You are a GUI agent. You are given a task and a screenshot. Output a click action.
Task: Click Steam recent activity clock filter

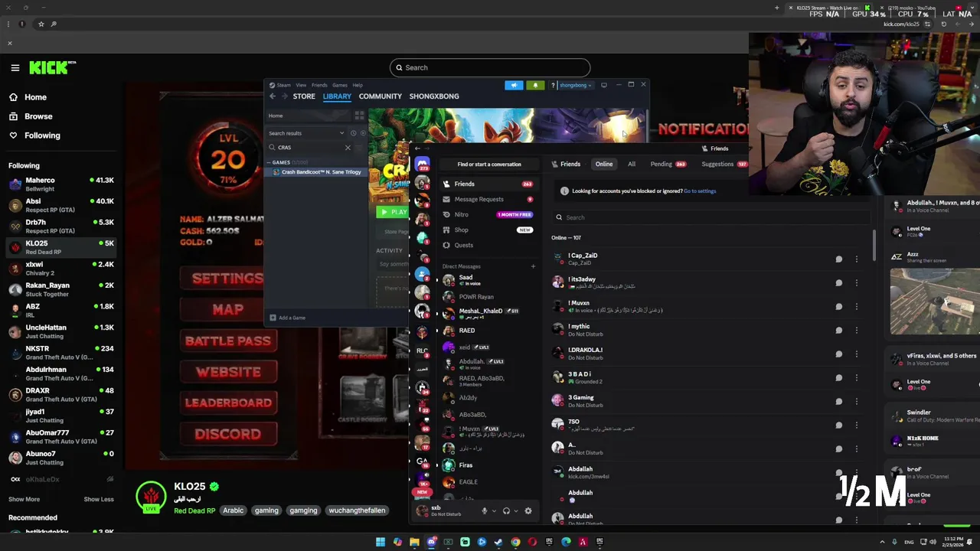click(353, 133)
